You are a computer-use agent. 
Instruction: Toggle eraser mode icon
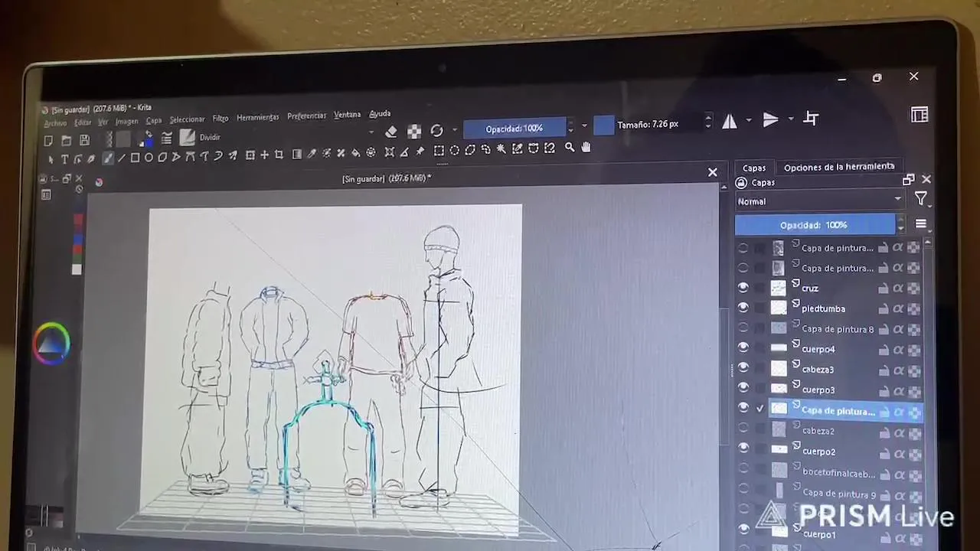click(391, 132)
